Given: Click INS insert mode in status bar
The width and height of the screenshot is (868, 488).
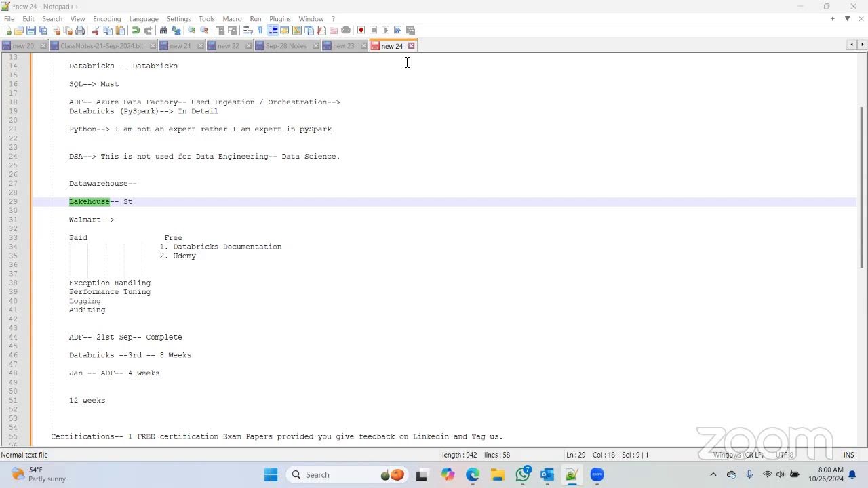Looking at the screenshot, I should pos(848,455).
